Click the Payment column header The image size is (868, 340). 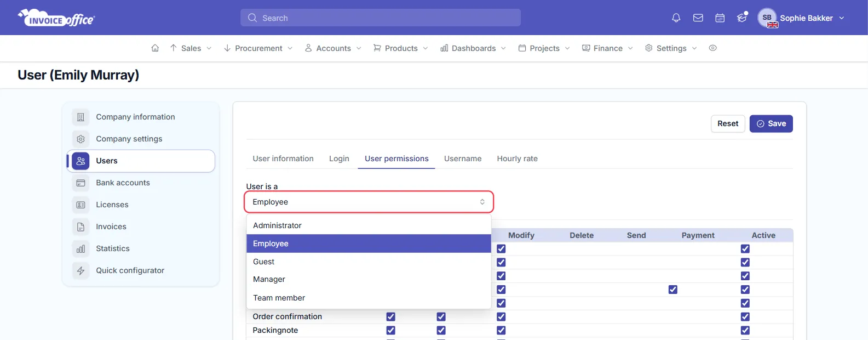[x=698, y=235]
